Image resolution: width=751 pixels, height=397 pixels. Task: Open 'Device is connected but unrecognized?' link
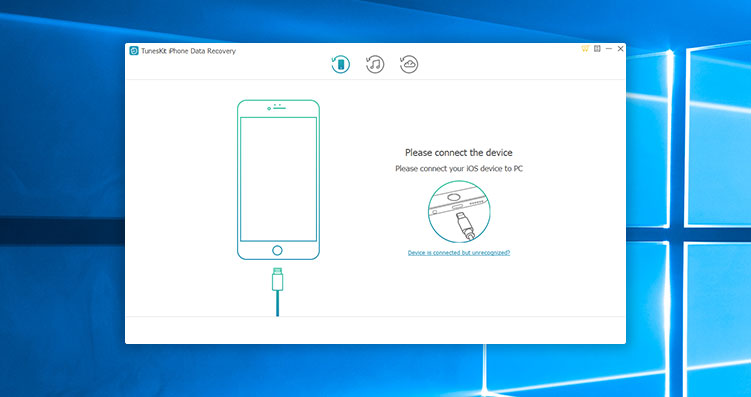coord(459,252)
